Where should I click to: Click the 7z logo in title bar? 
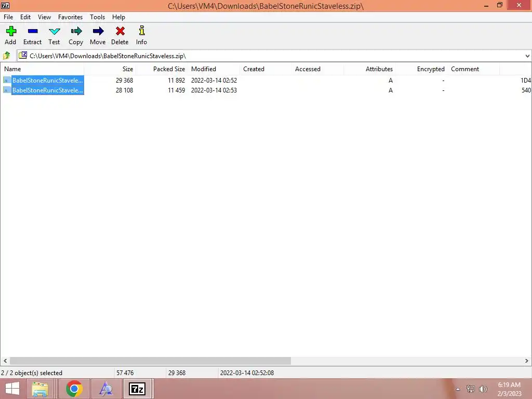coord(5,5)
